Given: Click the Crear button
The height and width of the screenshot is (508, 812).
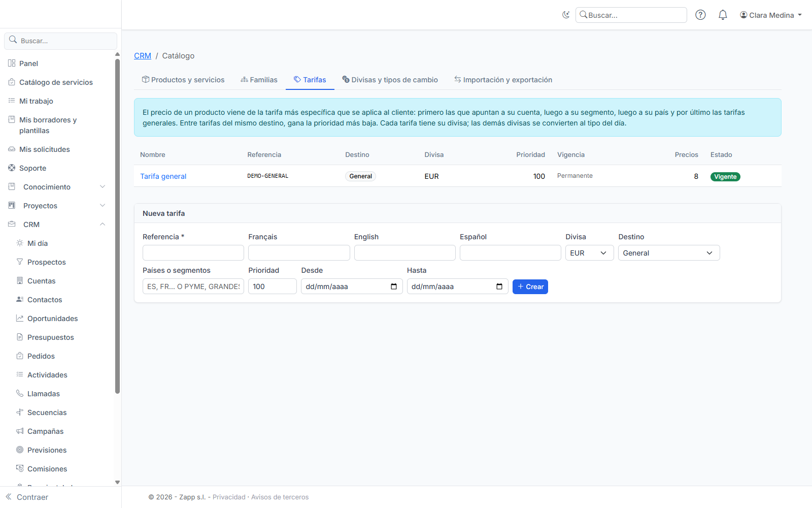Looking at the screenshot, I should [530, 287].
